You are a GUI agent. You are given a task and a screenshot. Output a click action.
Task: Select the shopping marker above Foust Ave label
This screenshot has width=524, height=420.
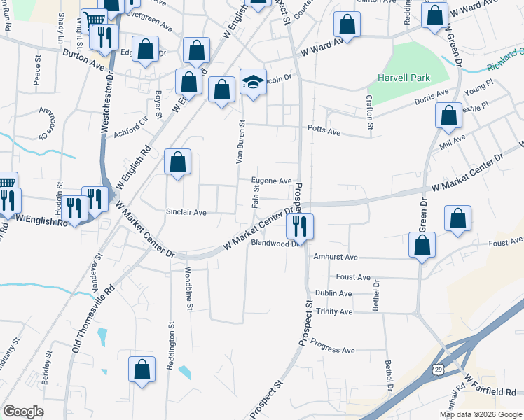coord(457,218)
